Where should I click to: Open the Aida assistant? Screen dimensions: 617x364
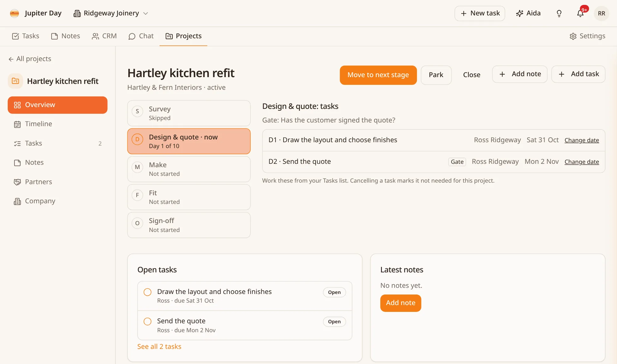pyautogui.click(x=528, y=13)
